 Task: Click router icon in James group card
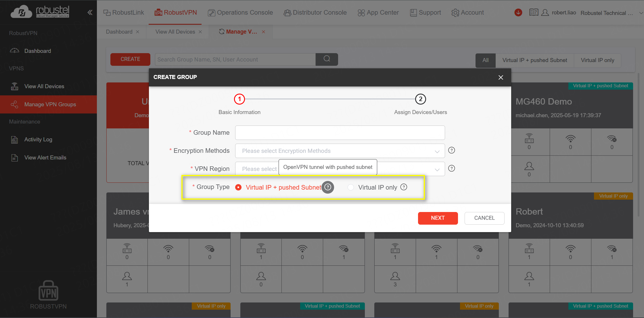(x=127, y=248)
